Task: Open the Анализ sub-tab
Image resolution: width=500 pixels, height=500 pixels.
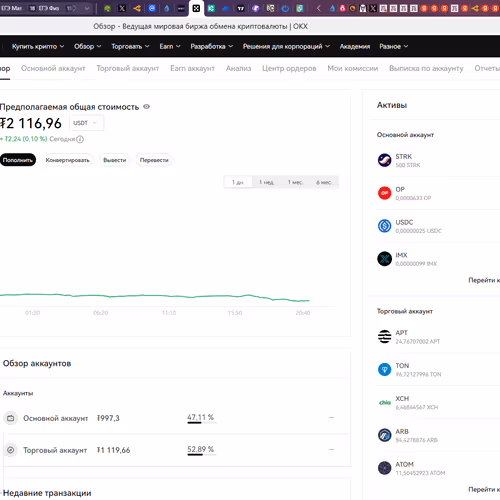Action: [238, 68]
